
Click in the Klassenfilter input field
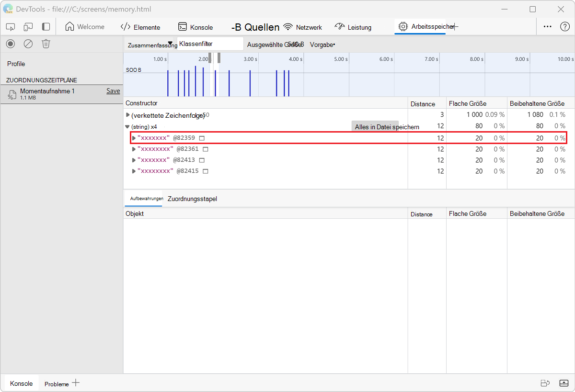210,44
